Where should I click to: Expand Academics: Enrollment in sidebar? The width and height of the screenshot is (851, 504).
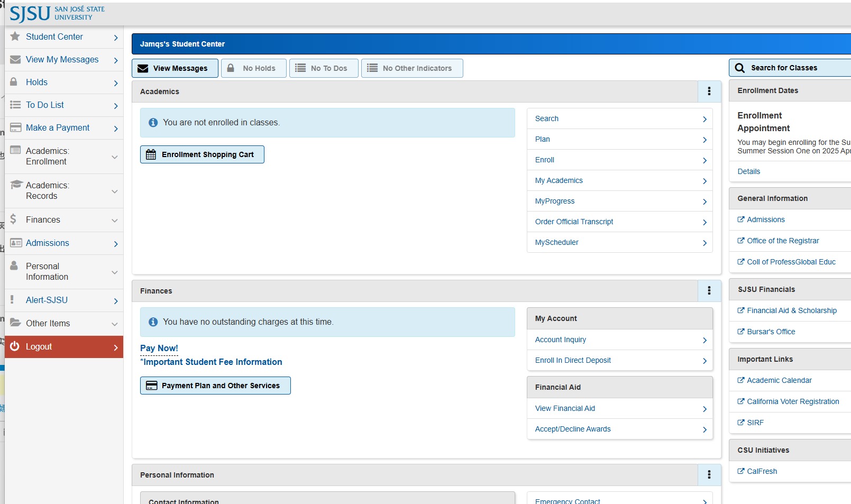[63, 157]
